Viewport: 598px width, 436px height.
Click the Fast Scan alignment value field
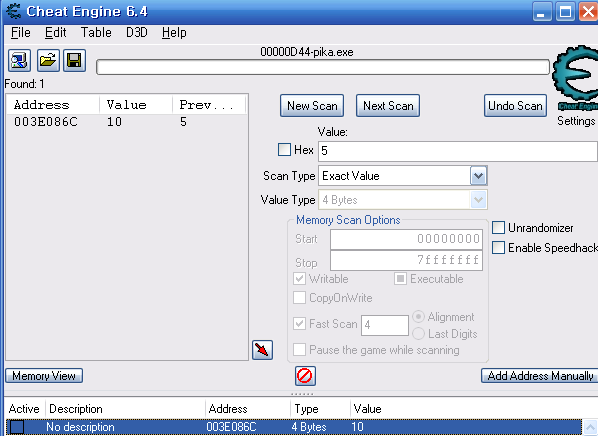(385, 325)
